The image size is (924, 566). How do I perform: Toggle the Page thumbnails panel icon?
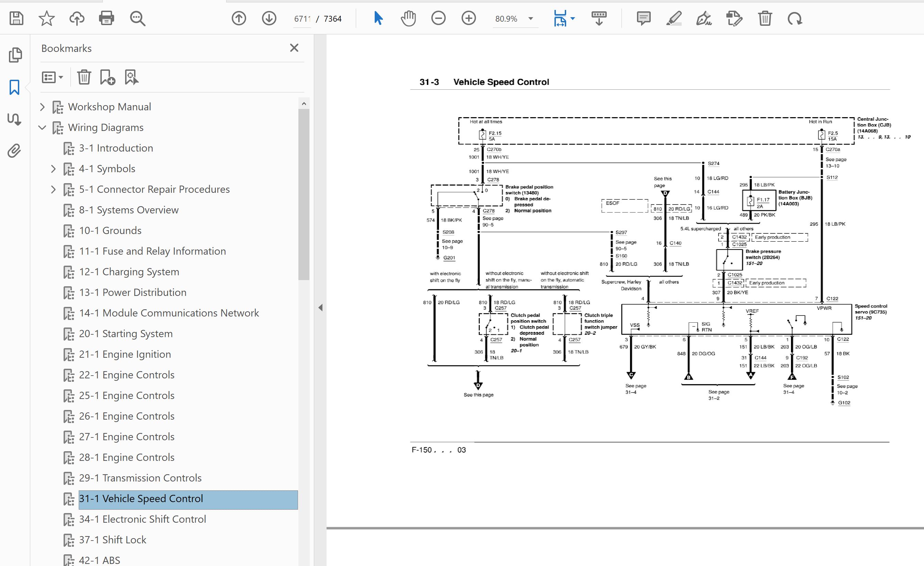click(15, 55)
